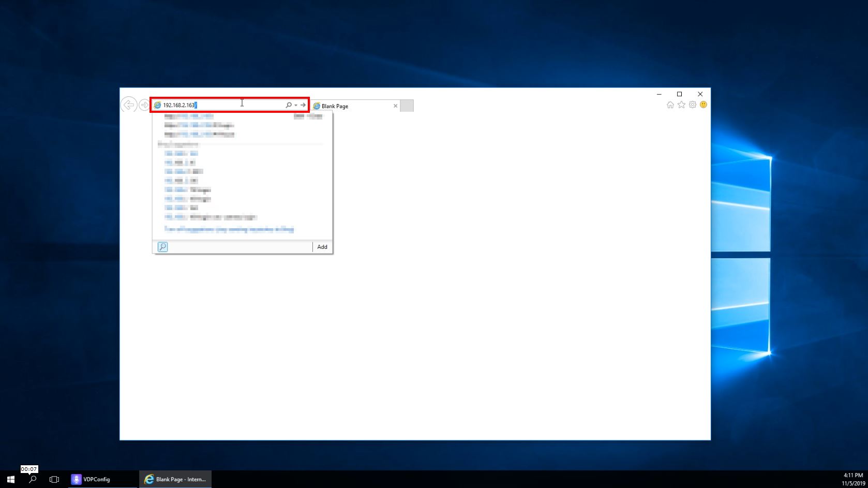Click the search provider icon in suggestion panel
Viewport: 868px width, 488px height.
[x=162, y=247]
